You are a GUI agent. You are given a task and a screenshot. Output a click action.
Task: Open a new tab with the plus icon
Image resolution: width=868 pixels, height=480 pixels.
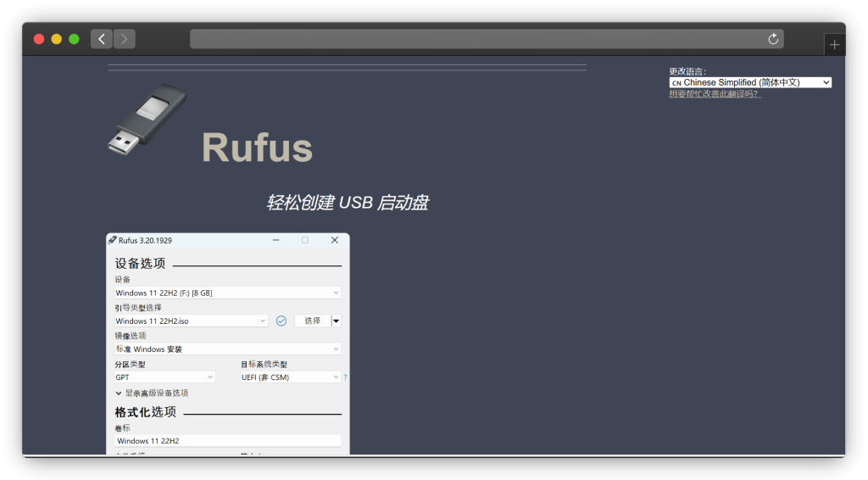pos(834,45)
